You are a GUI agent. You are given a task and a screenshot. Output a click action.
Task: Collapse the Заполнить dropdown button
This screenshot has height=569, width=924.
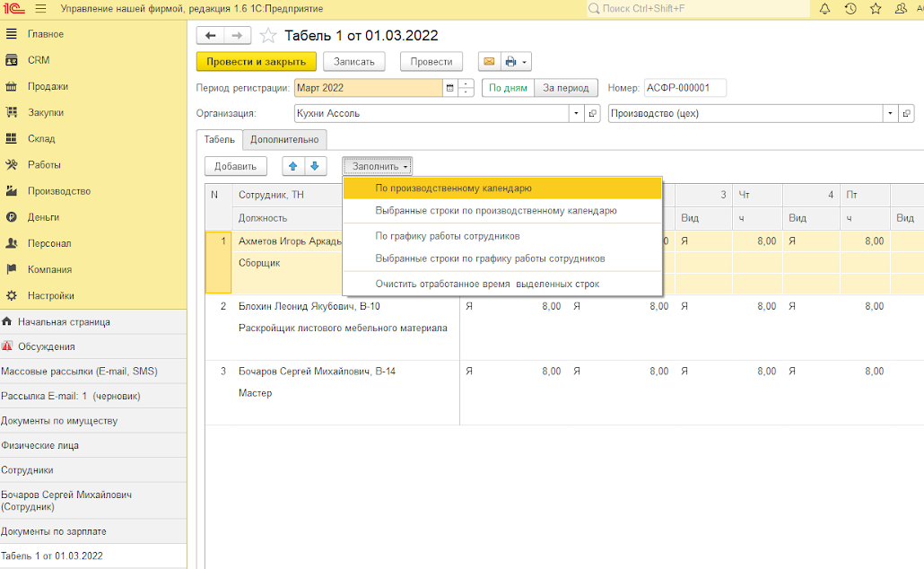click(378, 166)
